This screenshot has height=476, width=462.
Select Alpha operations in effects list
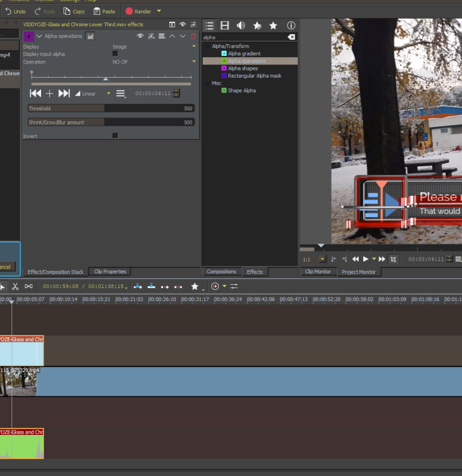coord(250,61)
